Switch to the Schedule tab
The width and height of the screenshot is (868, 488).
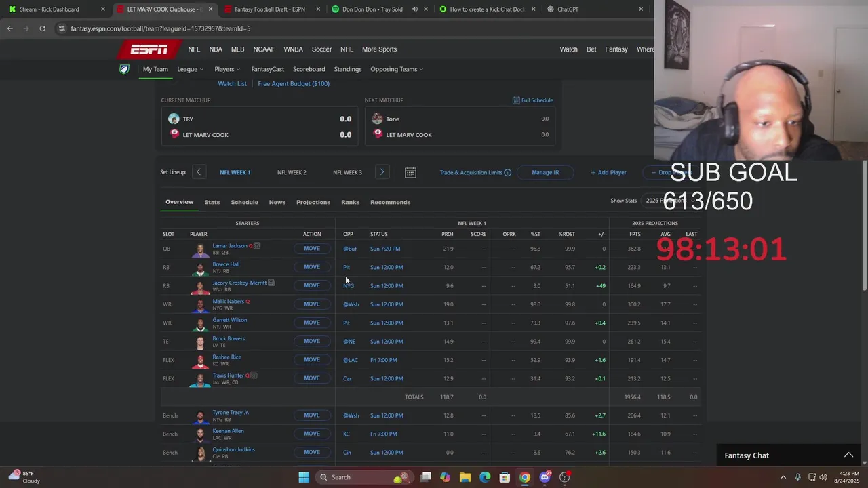point(244,202)
